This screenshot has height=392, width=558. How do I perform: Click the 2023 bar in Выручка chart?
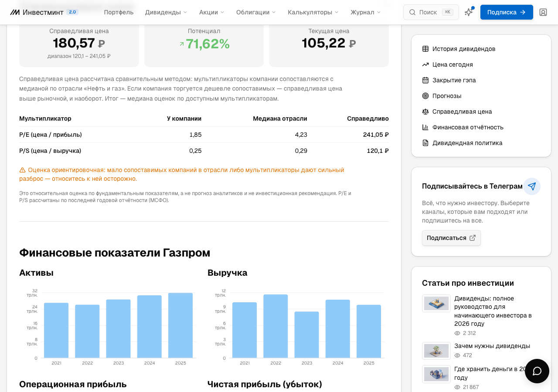pos(306,335)
